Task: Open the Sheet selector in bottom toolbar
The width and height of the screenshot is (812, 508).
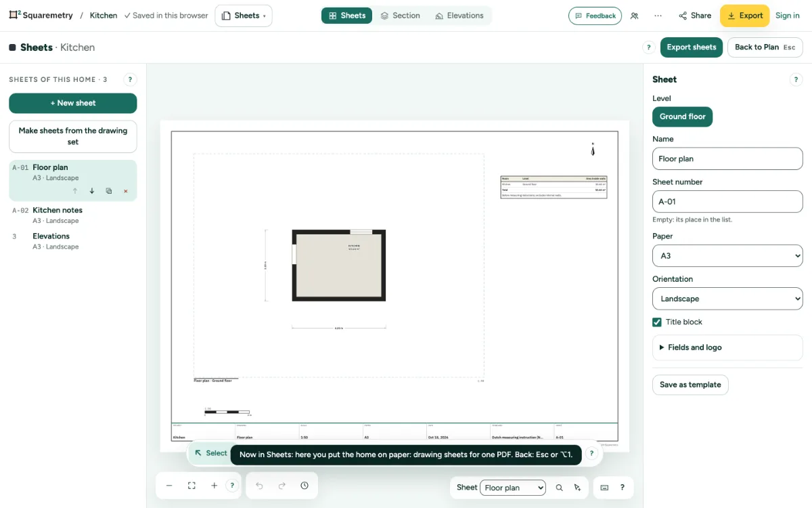Action: point(512,488)
